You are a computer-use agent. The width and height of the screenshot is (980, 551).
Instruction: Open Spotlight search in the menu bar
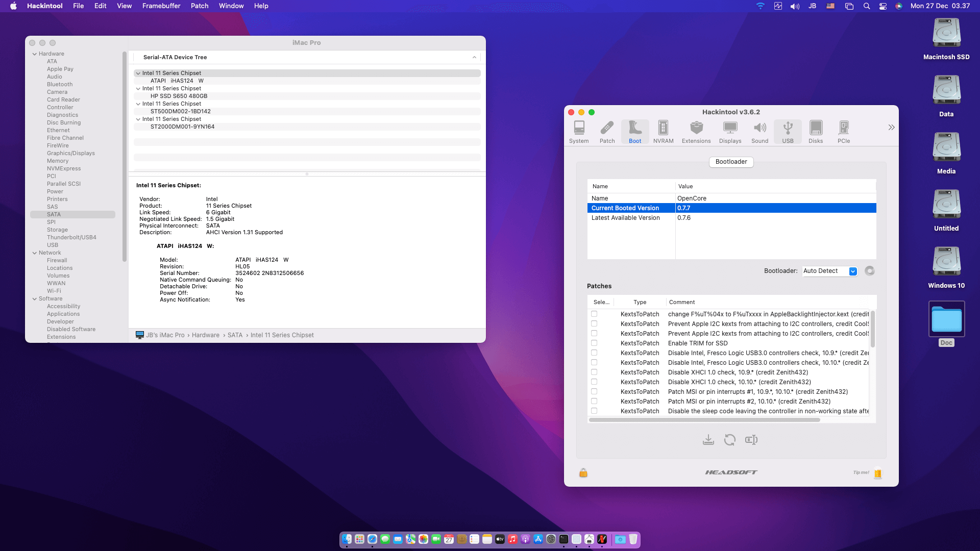click(x=867, y=6)
